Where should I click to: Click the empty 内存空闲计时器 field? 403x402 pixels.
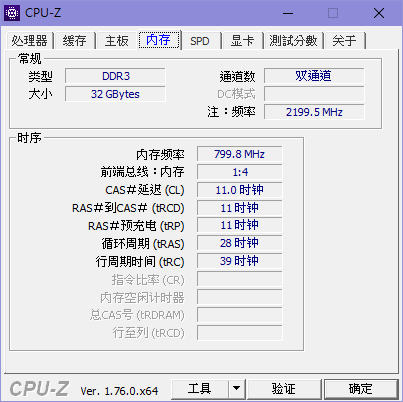click(239, 297)
